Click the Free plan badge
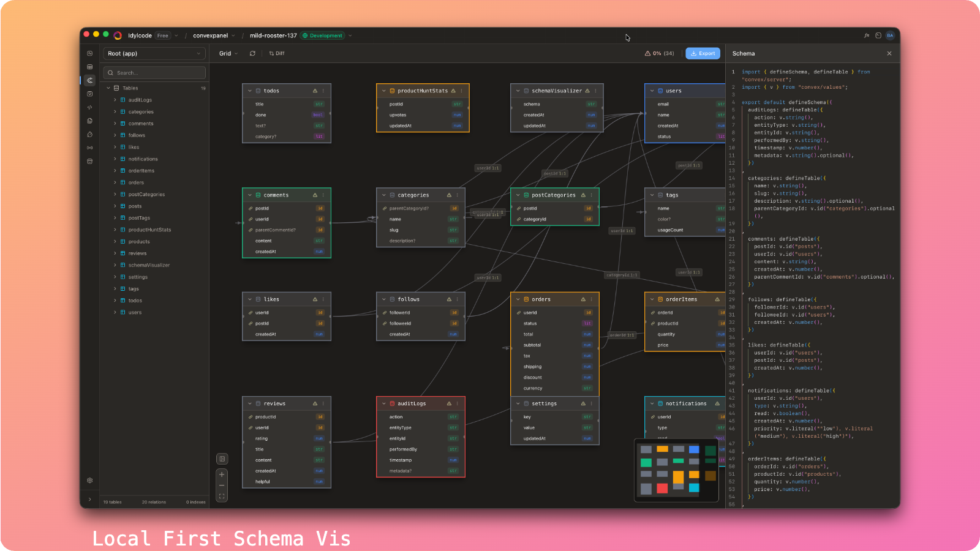Image resolution: width=980 pixels, height=551 pixels. coord(162,36)
